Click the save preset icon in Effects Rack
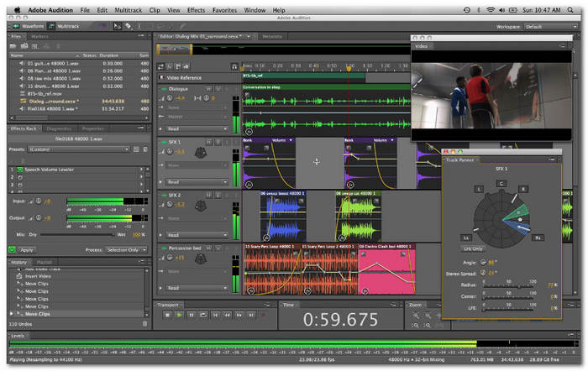588x371 pixels. tap(136, 149)
